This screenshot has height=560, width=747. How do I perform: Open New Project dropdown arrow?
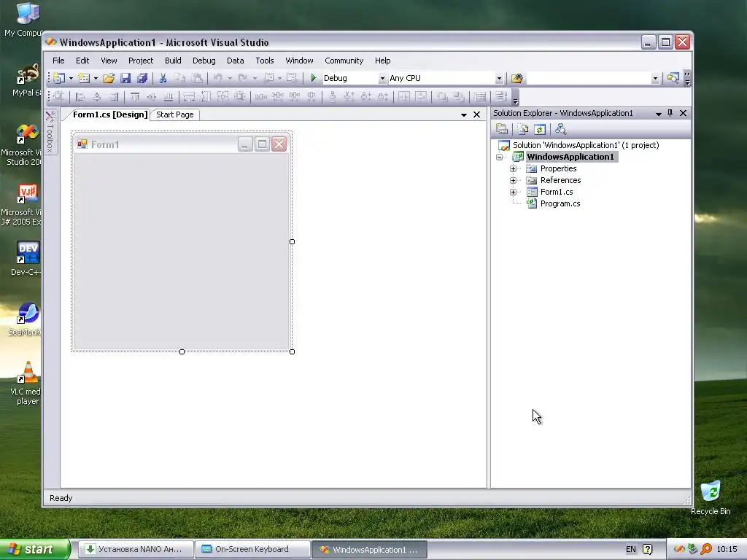click(x=71, y=78)
